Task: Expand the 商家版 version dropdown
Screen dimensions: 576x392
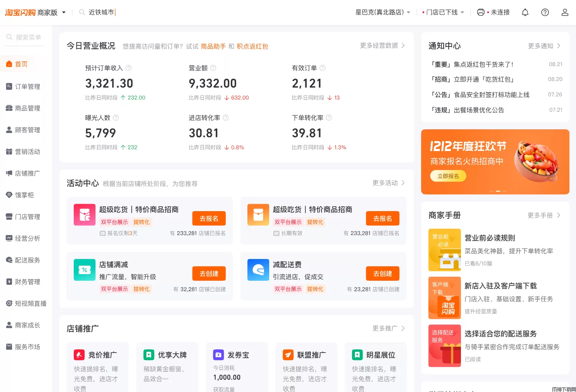Action: pyautogui.click(x=64, y=13)
